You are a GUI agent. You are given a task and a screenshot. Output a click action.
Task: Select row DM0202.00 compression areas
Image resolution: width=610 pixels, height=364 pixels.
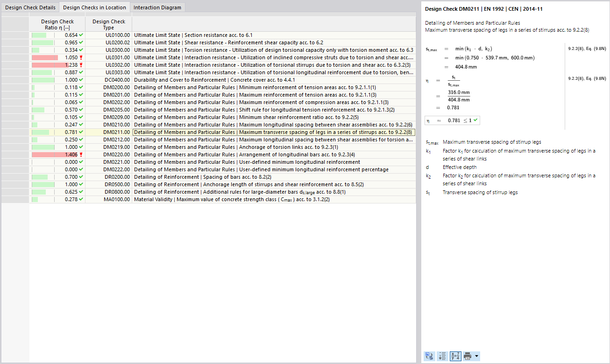222,102
